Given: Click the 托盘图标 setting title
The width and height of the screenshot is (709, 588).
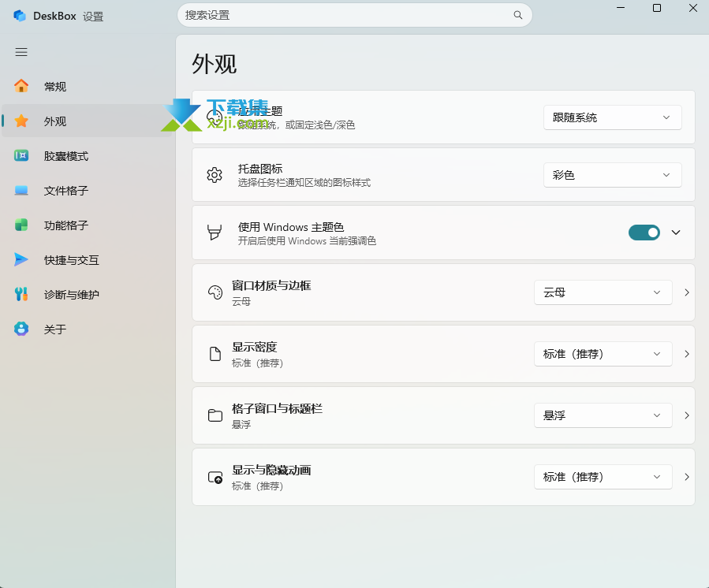Looking at the screenshot, I should 260,169.
